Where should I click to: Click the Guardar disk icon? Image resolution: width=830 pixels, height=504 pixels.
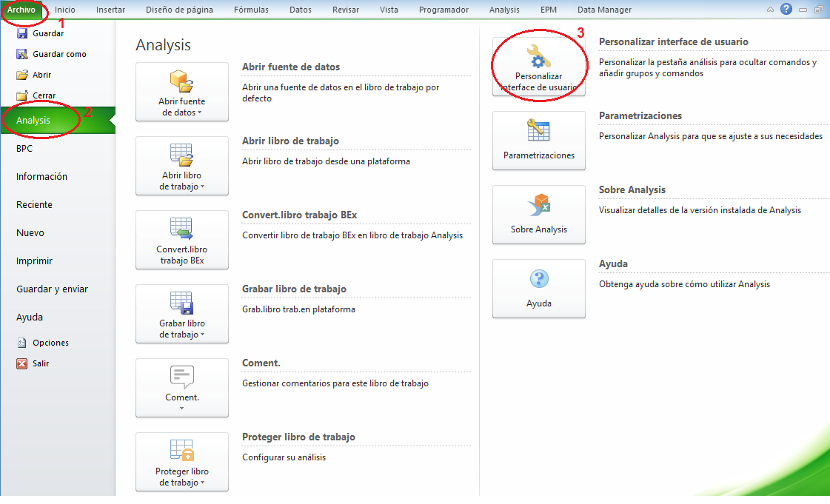click(22, 33)
